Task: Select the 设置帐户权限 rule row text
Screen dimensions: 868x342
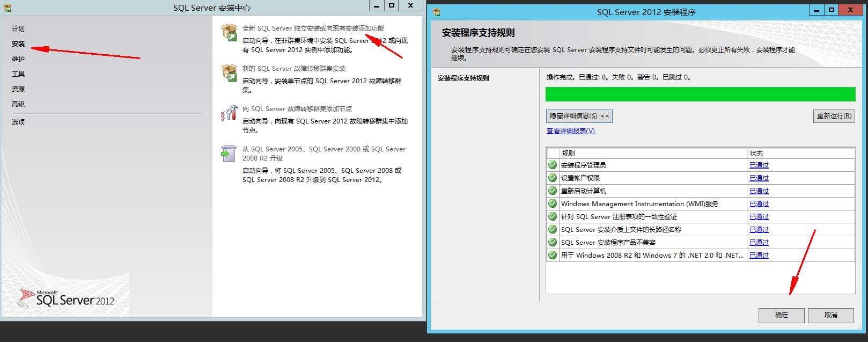Action: point(580,178)
